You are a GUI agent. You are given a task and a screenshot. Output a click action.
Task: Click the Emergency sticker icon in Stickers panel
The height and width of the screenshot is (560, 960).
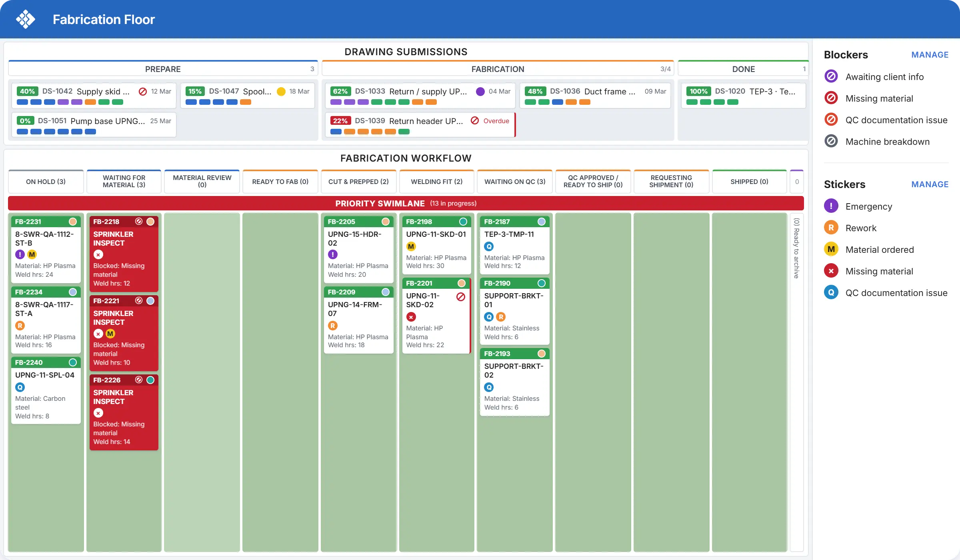831,206
